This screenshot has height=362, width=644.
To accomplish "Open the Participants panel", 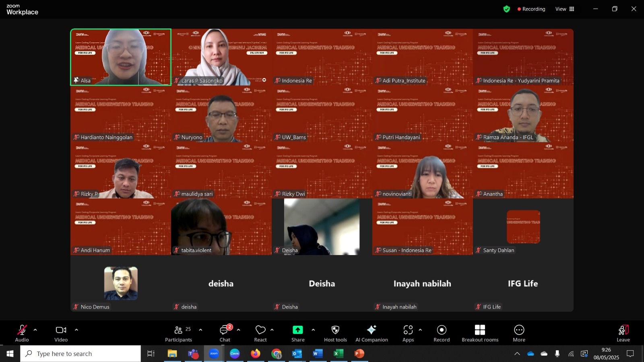I will pyautogui.click(x=179, y=333).
